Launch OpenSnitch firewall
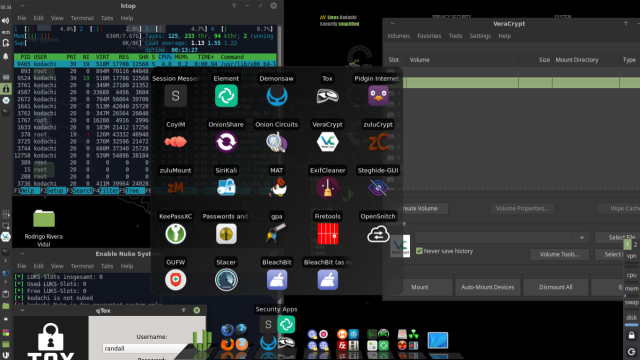Viewport: 640px width, 360px height. tap(378, 234)
